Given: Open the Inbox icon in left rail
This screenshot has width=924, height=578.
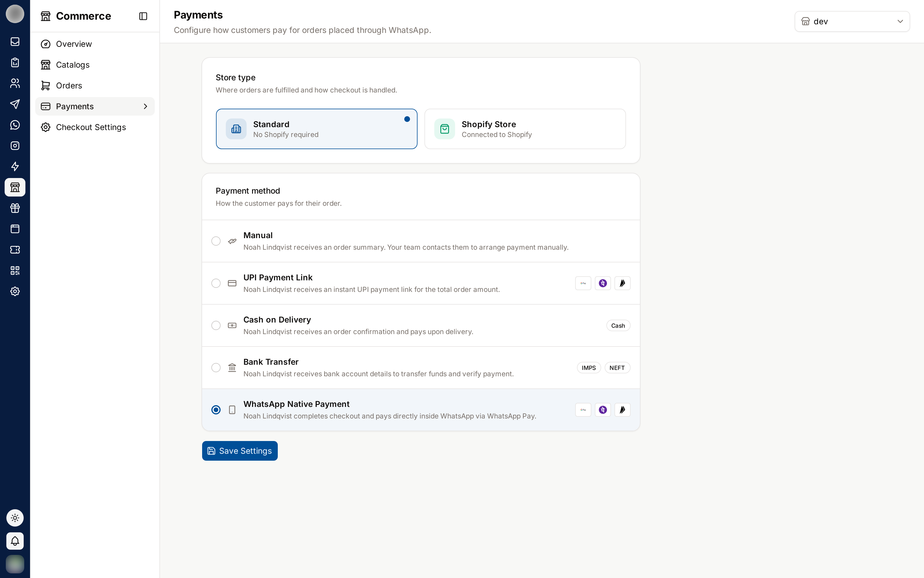Looking at the screenshot, I should [x=15, y=42].
